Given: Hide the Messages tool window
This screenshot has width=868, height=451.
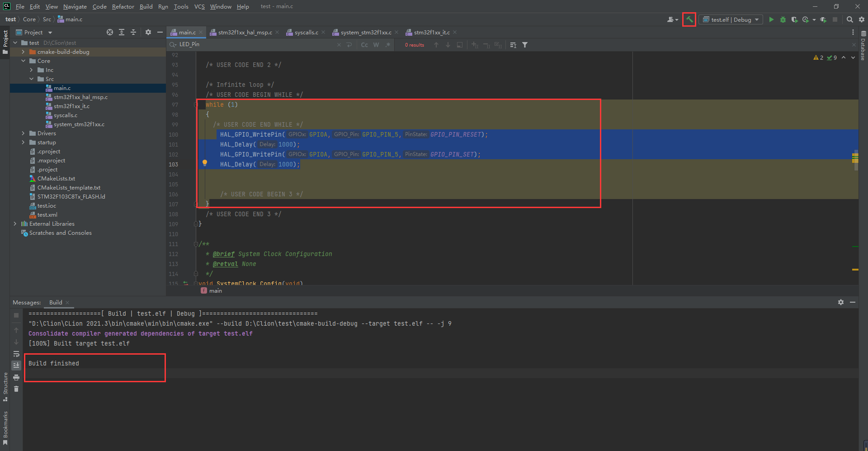Looking at the screenshot, I should [x=853, y=302].
